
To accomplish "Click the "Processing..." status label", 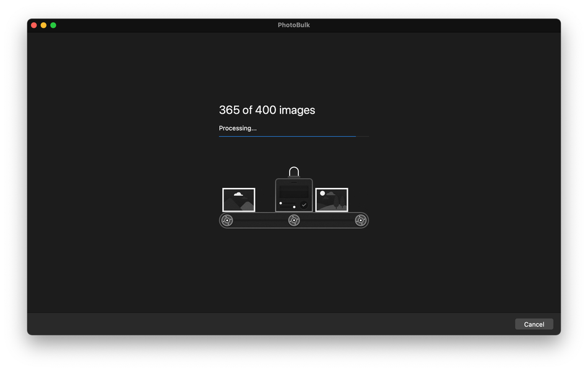I will tap(238, 128).
